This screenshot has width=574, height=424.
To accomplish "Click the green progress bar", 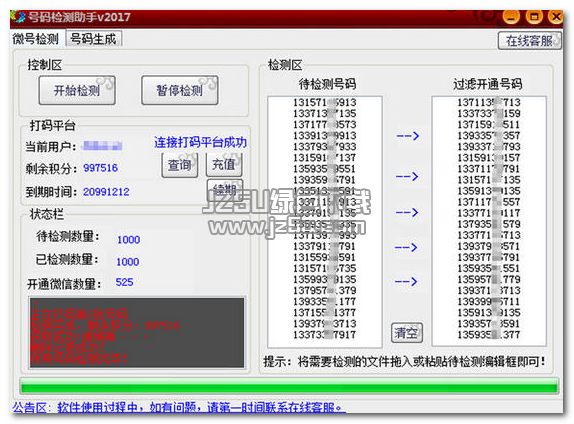I will (289, 386).
